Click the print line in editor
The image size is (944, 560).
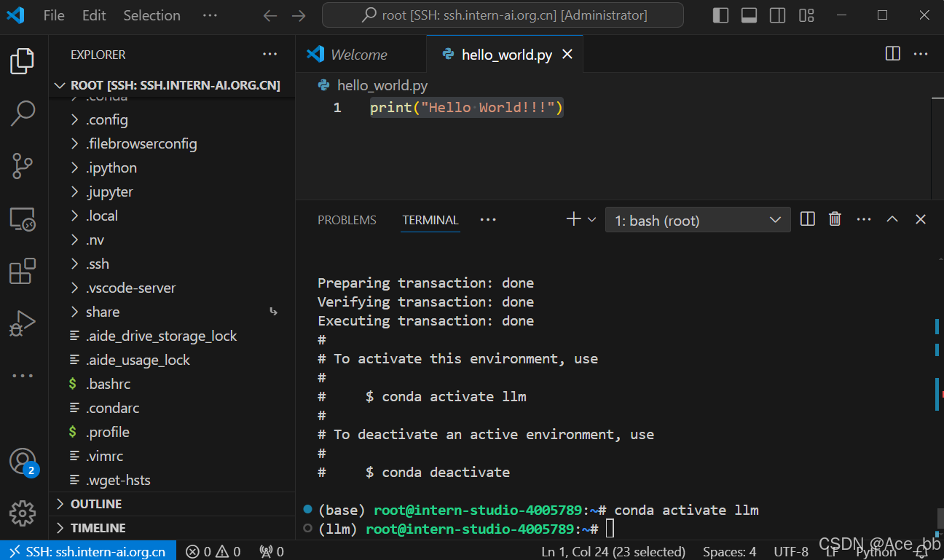tap(467, 108)
